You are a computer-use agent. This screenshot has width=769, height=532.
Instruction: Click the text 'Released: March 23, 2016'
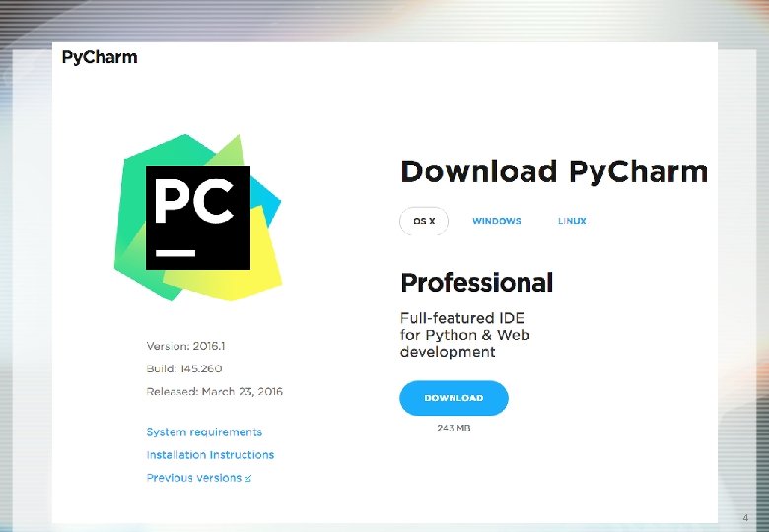tap(214, 391)
